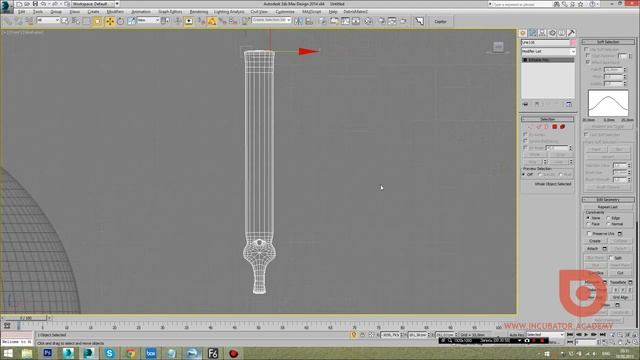This screenshot has width=640, height=360.
Task: Select Edge constraint radio button
Action: [609, 218]
